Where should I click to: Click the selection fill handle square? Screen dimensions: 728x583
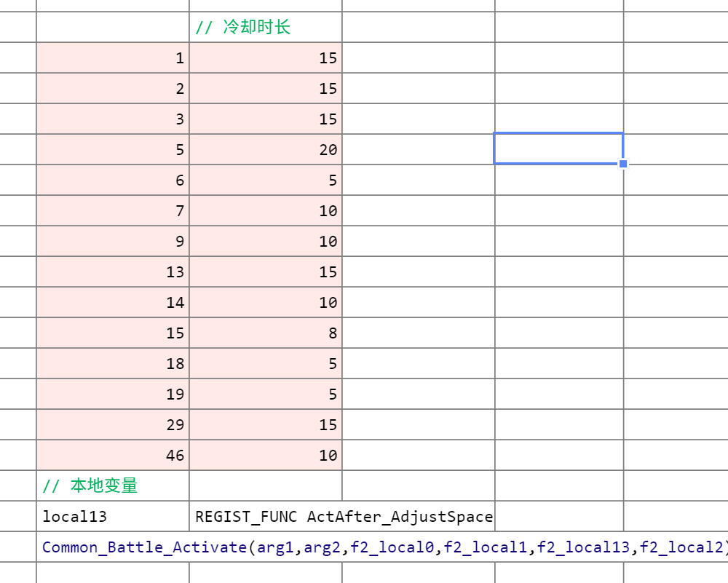point(623,163)
